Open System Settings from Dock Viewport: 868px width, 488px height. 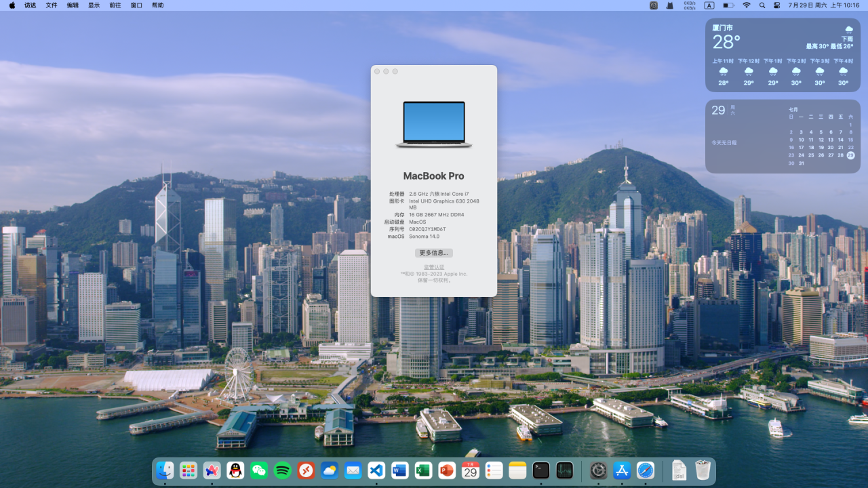click(x=598, y=470)
